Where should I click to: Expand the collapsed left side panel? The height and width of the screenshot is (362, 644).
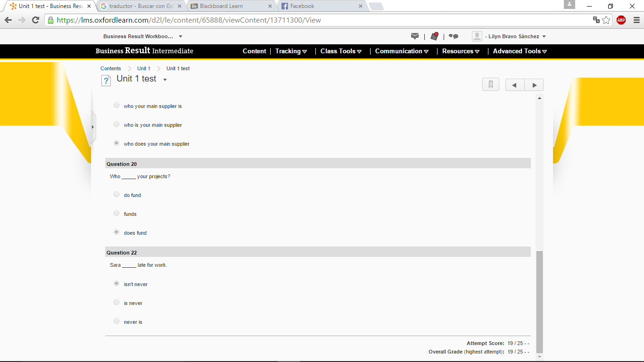(93, 127)
